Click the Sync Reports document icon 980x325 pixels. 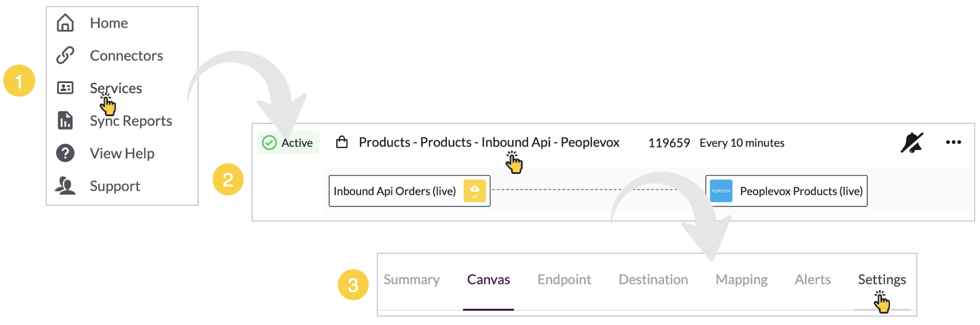click(x=65, y=120)
